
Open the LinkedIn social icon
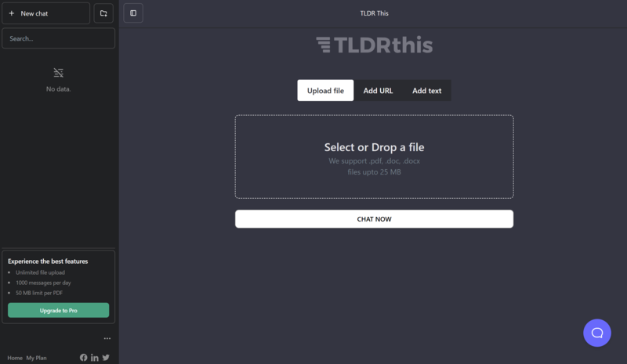tap(95, 358)
